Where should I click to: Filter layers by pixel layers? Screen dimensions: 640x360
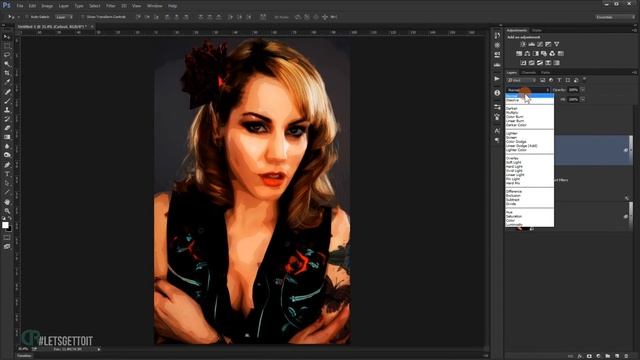542,80
